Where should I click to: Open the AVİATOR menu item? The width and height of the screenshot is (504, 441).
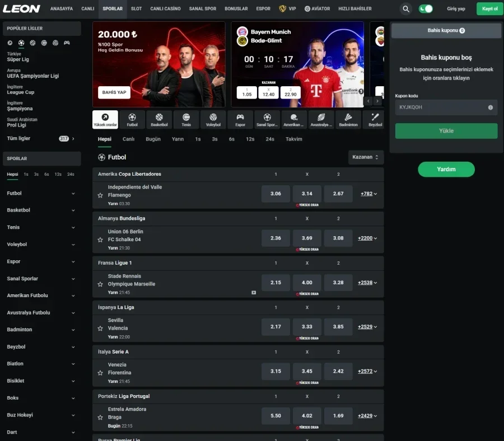click(x=317, y=8)
